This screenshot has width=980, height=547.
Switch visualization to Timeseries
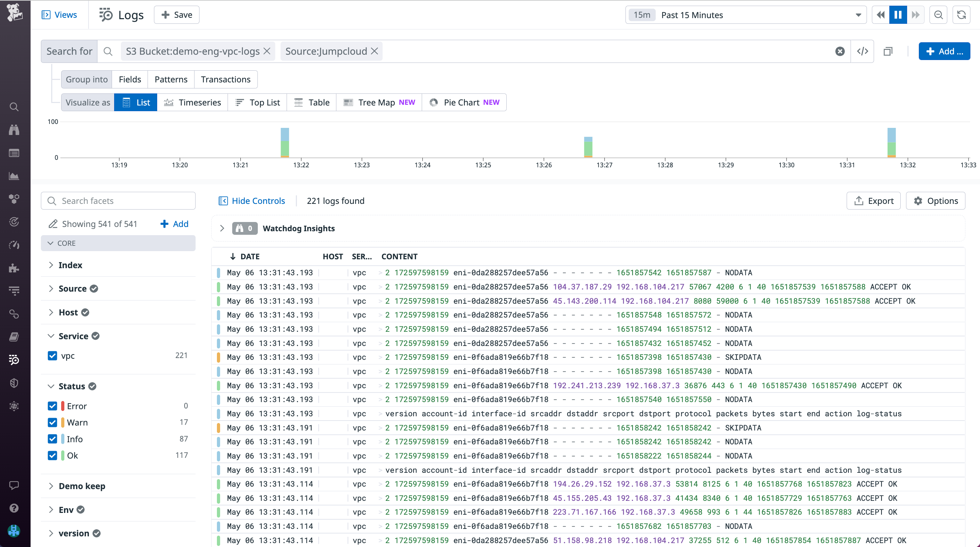[193, 102]
